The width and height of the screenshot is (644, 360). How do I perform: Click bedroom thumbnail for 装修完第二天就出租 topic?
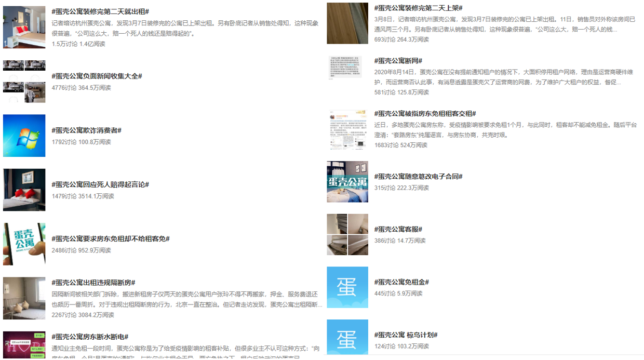pos(24,27)
